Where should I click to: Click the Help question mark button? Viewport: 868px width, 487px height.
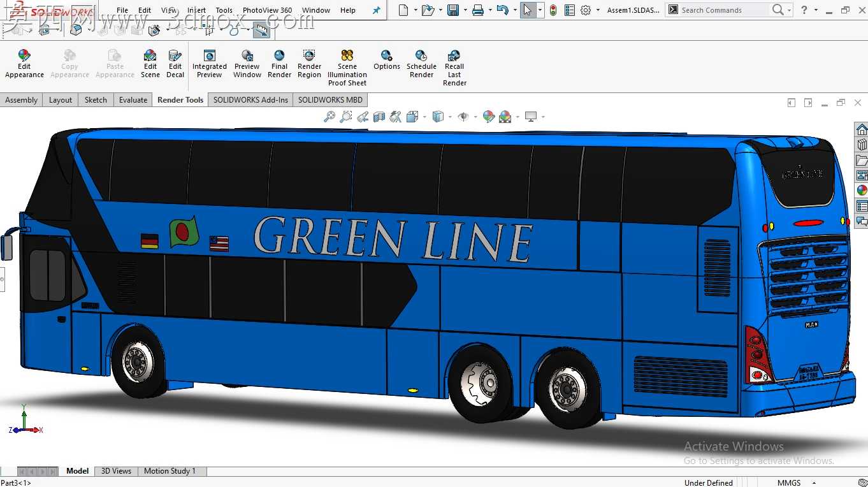pyautogui.click(x=804, y=10)
